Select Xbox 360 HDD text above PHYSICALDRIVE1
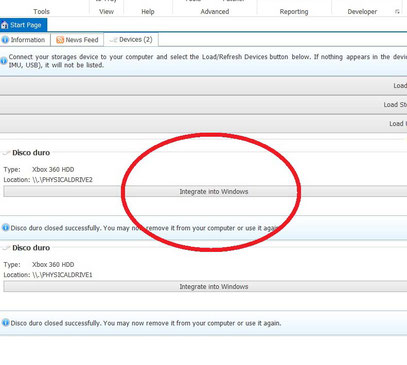This screenshot has width=407, height=365. click(53, 264)
